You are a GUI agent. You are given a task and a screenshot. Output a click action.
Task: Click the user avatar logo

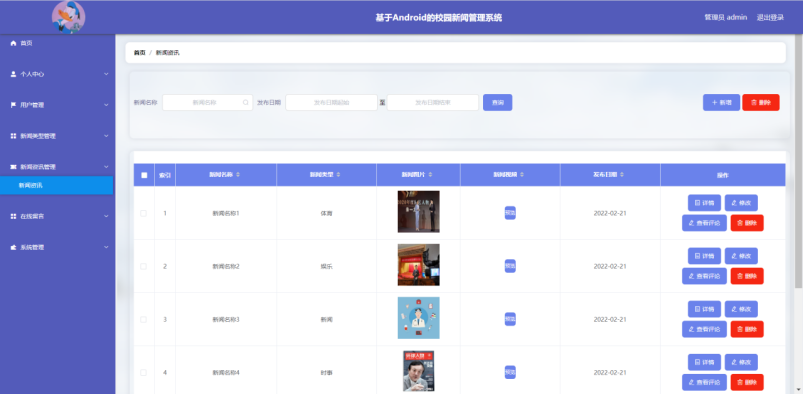[x=69, y=17]
